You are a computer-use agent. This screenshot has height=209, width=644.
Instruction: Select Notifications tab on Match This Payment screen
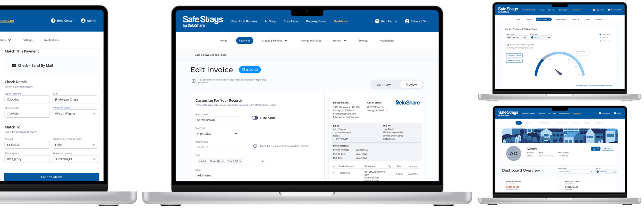(x=51, y=40)
